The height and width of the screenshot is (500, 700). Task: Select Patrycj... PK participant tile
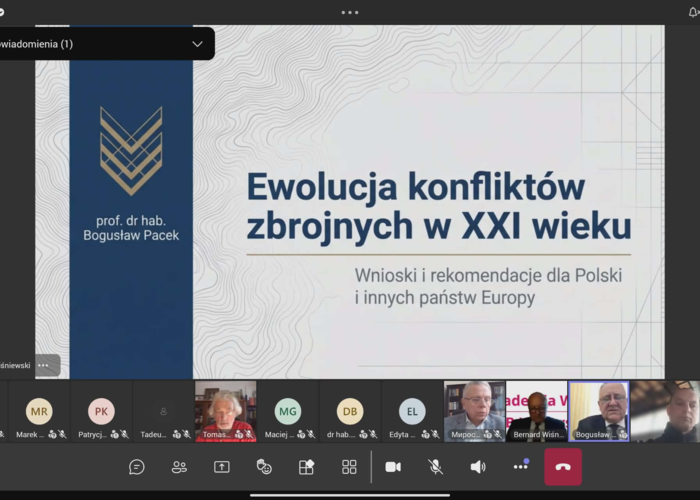tap(101, 412)
